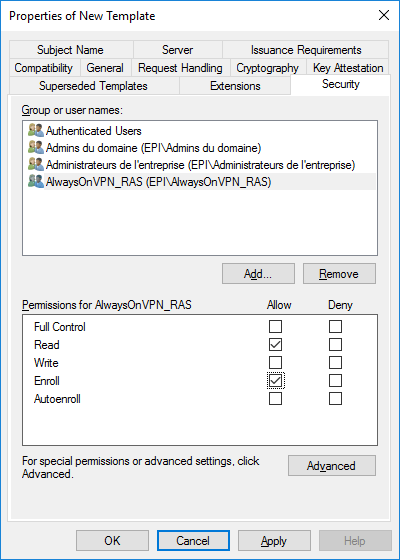This screenshot has height=560, width=400.
Task: Check the Deny Write checkbox
Action: [x=335, y=362]
